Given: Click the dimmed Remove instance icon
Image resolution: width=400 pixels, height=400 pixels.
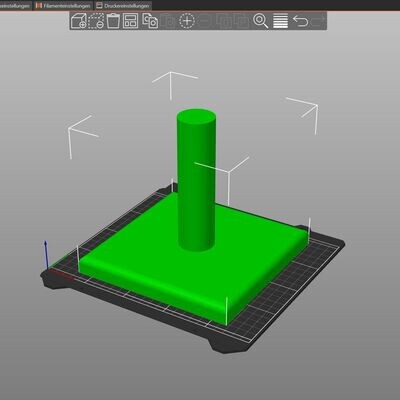Looking at the screenshot, I should click(x=205, y=21).
